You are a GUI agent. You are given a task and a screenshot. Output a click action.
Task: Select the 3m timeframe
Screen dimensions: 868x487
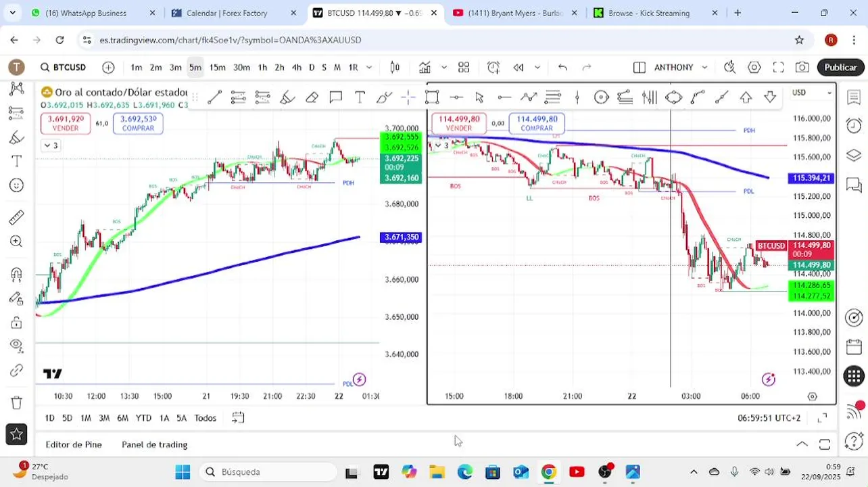[x=176, y=67]
